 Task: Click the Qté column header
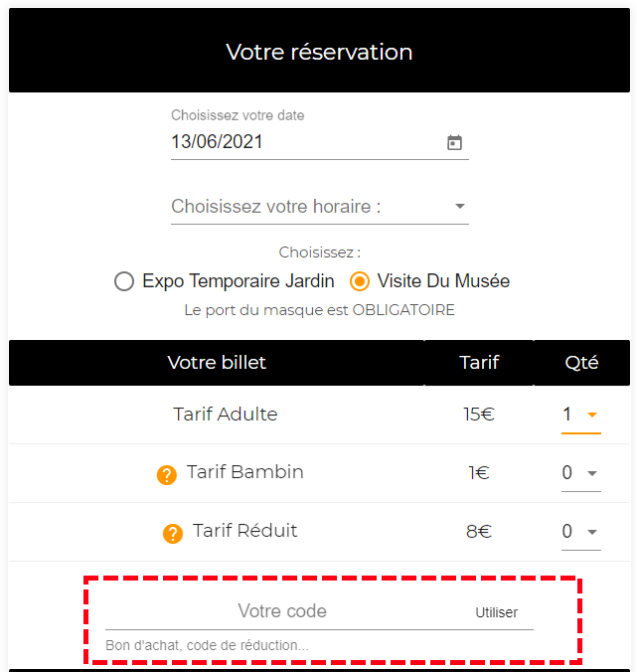pos(581,363)
